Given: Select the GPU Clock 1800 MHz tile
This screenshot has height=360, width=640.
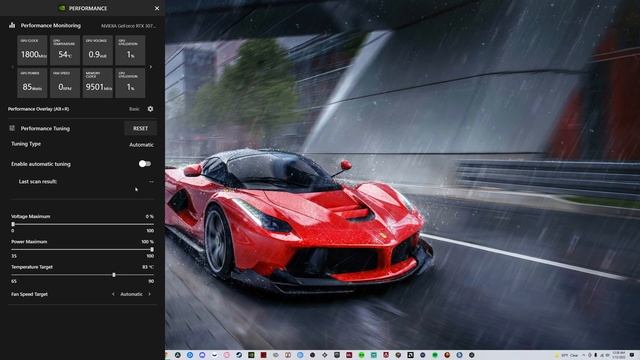Looking at the screenshot, I should point(32,51).
